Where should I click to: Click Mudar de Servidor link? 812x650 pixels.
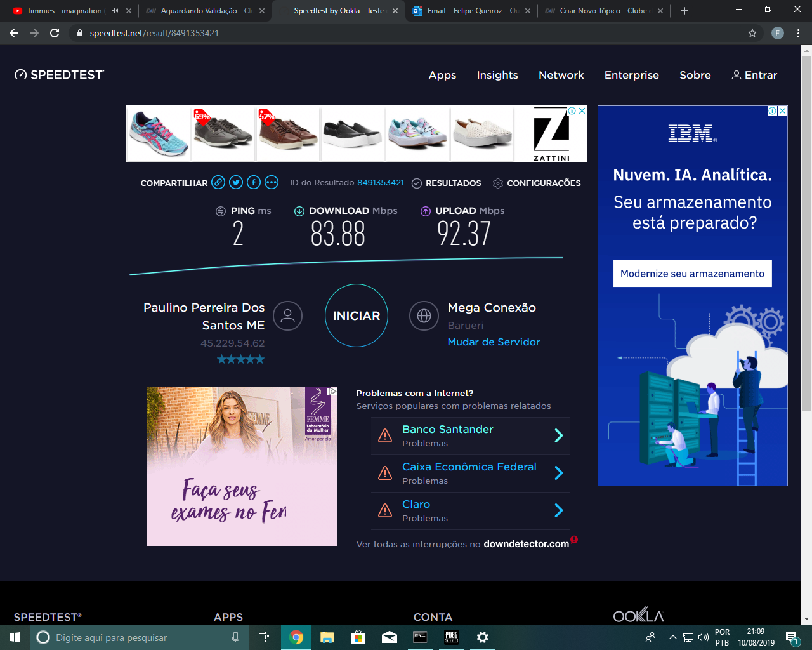point(494,342)
